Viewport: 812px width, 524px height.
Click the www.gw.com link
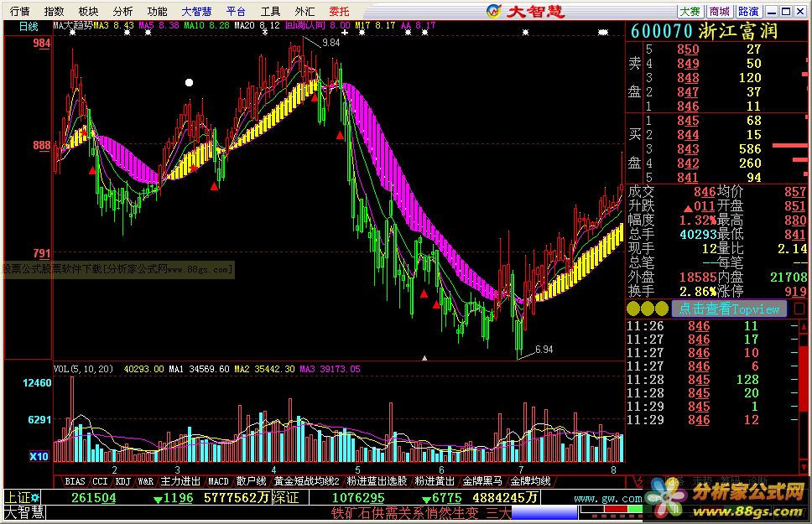(x=608, y=499)
